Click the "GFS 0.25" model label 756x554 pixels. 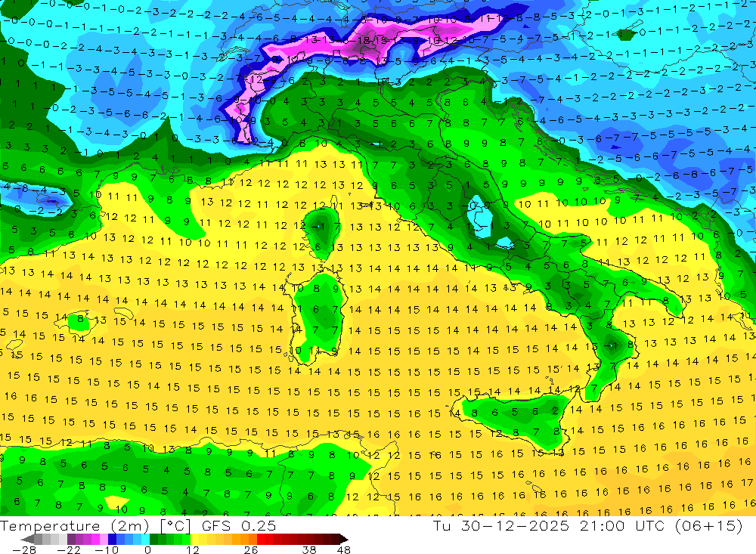[x=239, y=525]
